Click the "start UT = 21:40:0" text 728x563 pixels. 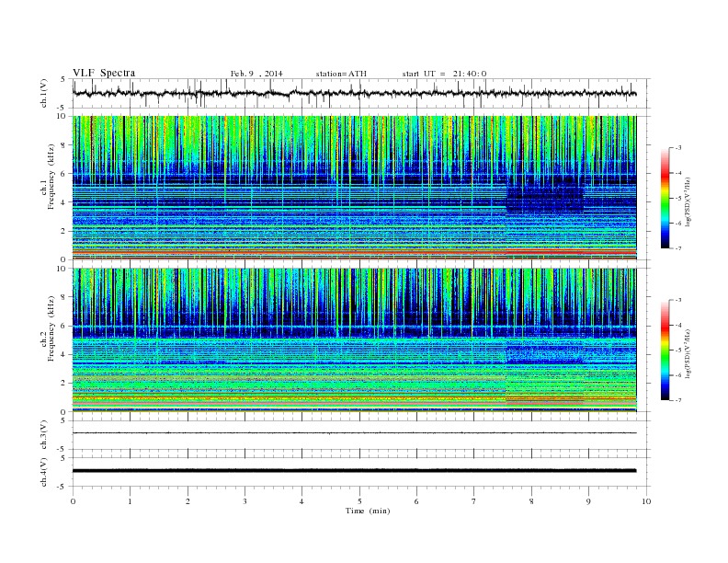pyautogui.click(x=444, y=74)
